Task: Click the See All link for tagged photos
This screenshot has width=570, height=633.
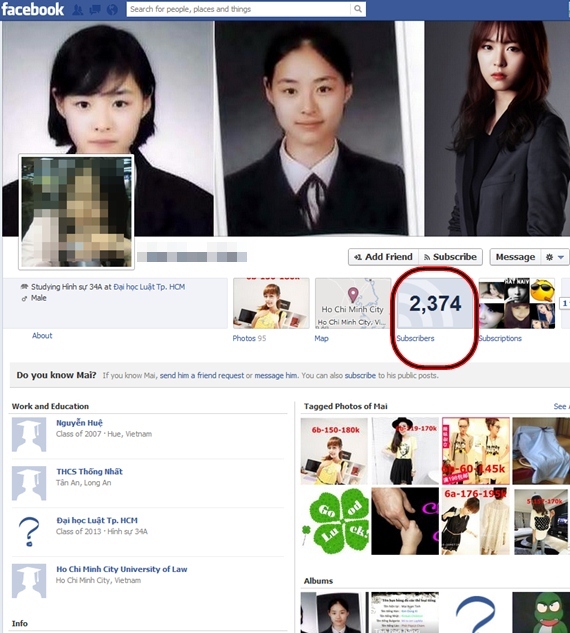Action: (561, 407)
